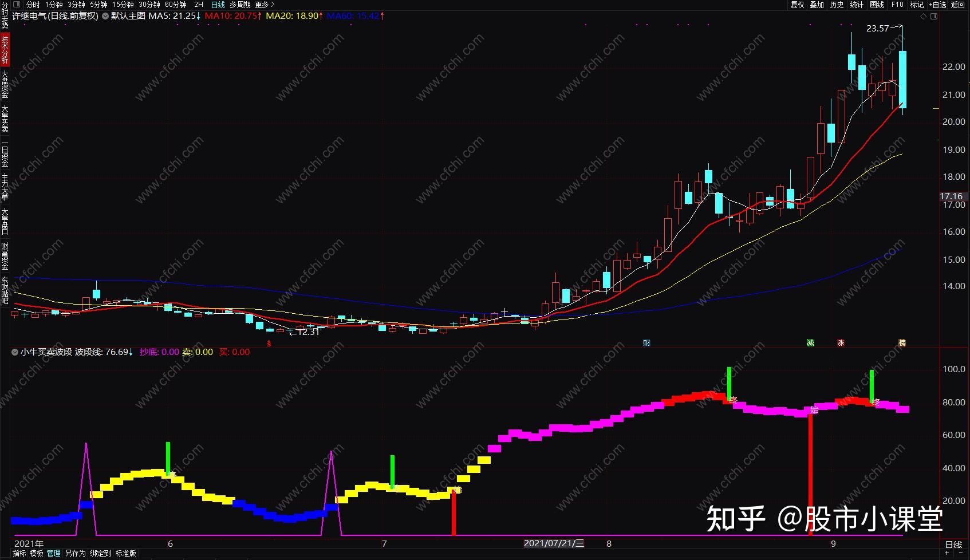Select the 60分钟 period
970x560 pixels.
point(176,5)
